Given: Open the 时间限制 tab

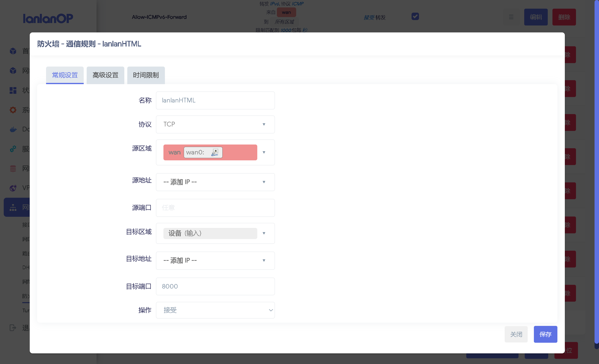Looking at the screenshot, I should [146, 75].
